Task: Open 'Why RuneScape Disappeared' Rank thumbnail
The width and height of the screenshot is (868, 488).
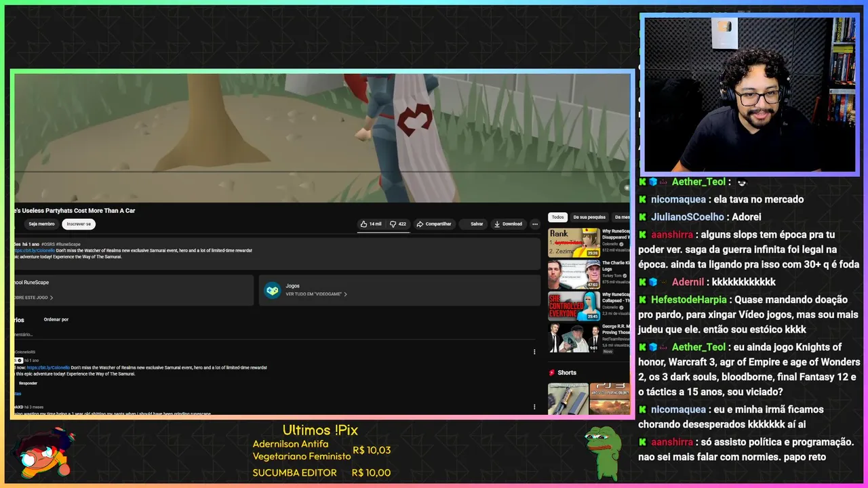Action: point(574,243)
